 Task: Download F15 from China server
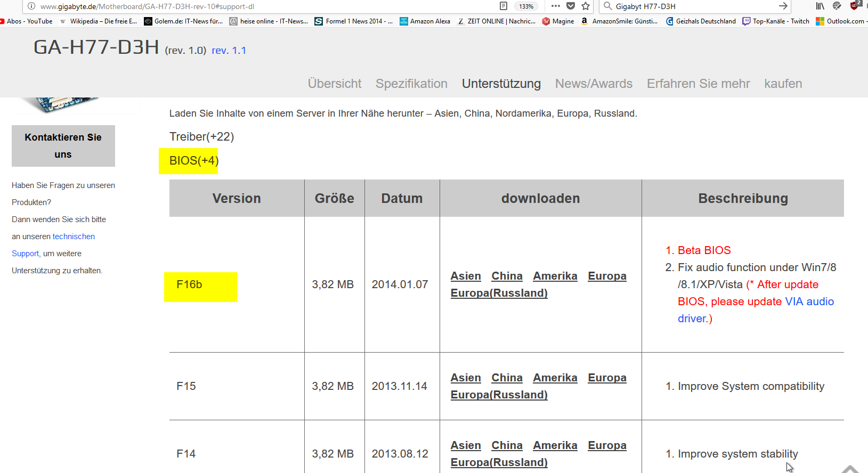click(x=507, y=378)
